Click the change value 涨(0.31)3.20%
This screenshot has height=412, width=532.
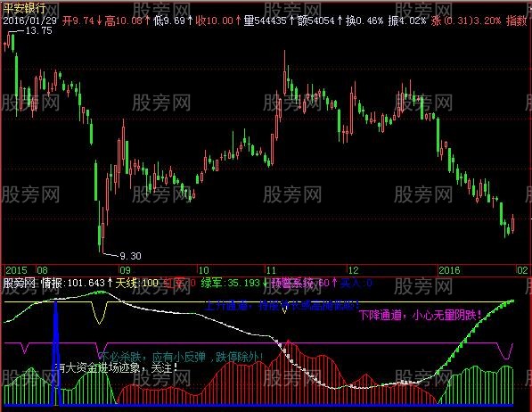coord(466,21)
